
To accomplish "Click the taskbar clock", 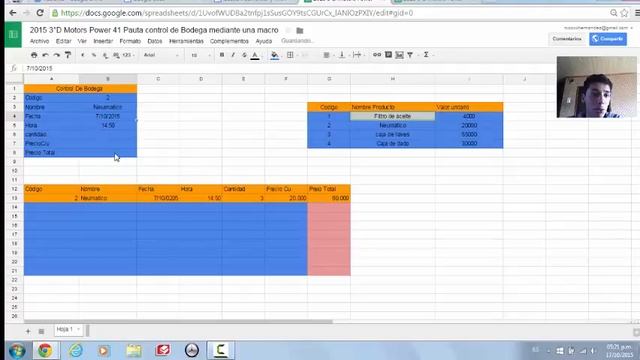I will 619,351.
